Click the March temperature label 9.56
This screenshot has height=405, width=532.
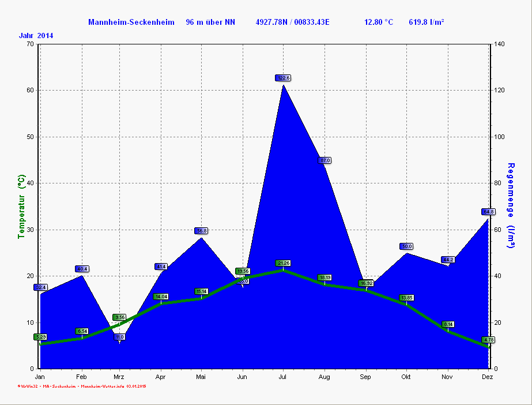[x=119, y=317]
